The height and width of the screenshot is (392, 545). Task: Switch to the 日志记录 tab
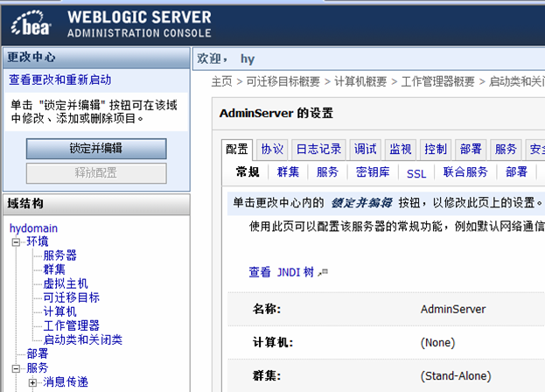(318, 150)
